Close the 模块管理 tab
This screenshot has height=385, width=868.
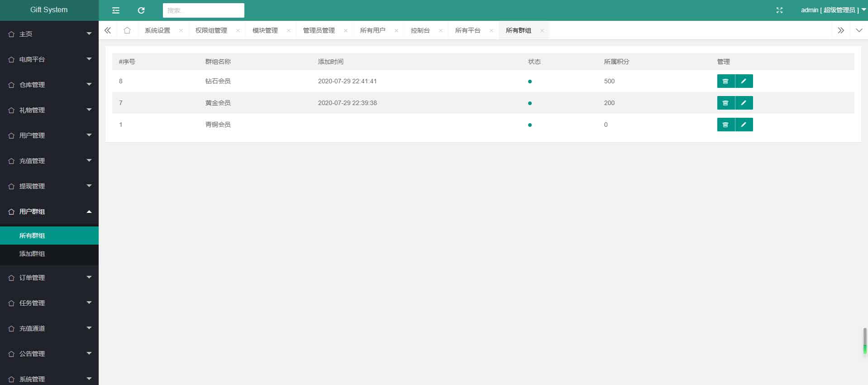pos(289,30)
